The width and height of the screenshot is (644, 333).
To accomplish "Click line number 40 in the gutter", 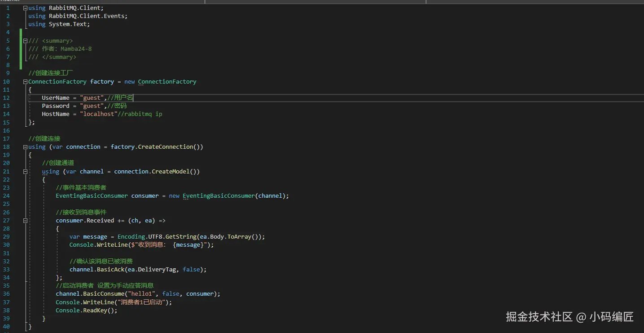I will point(6,326).
